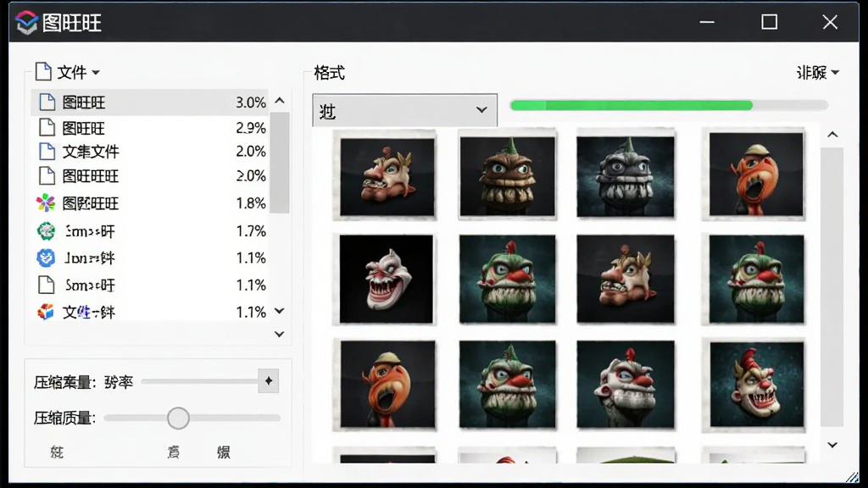Minimize the 图旺旺 window
Image resolution: width=868 pixels, height=488 pixels.
pyautogui.click(x=707, y=22)
